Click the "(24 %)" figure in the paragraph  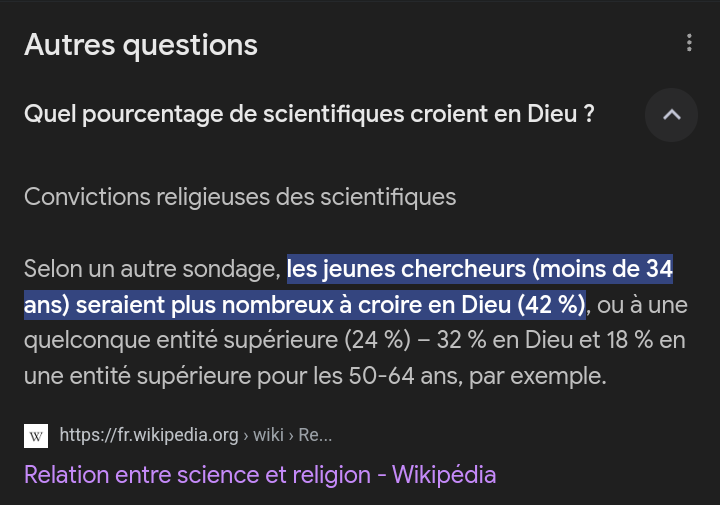click(x=378, y=340)
